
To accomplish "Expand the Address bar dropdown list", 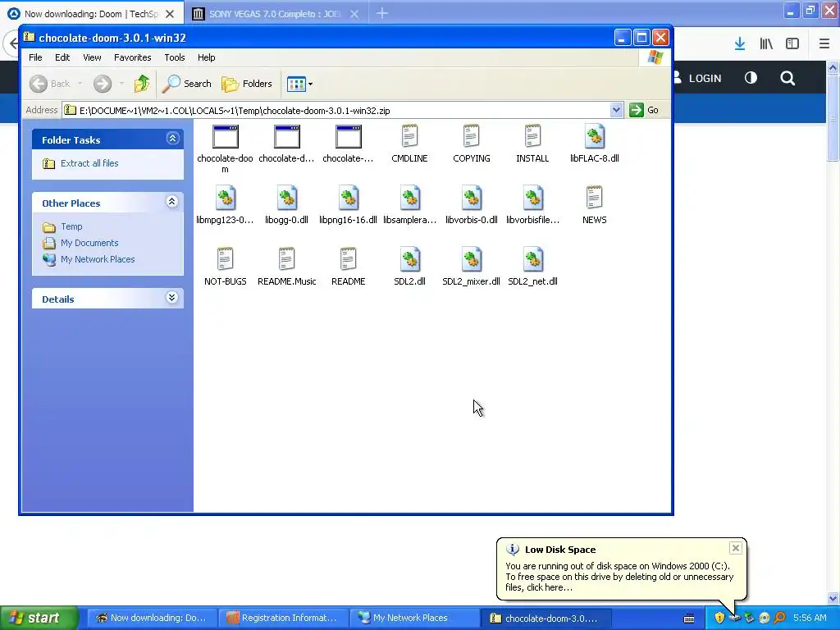I will click(616, 111).
